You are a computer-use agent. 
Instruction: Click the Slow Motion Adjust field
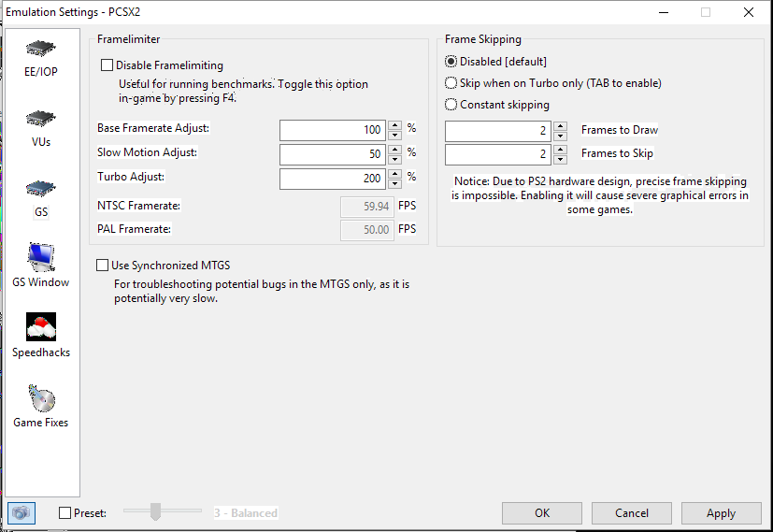click(x=333, y=154)
